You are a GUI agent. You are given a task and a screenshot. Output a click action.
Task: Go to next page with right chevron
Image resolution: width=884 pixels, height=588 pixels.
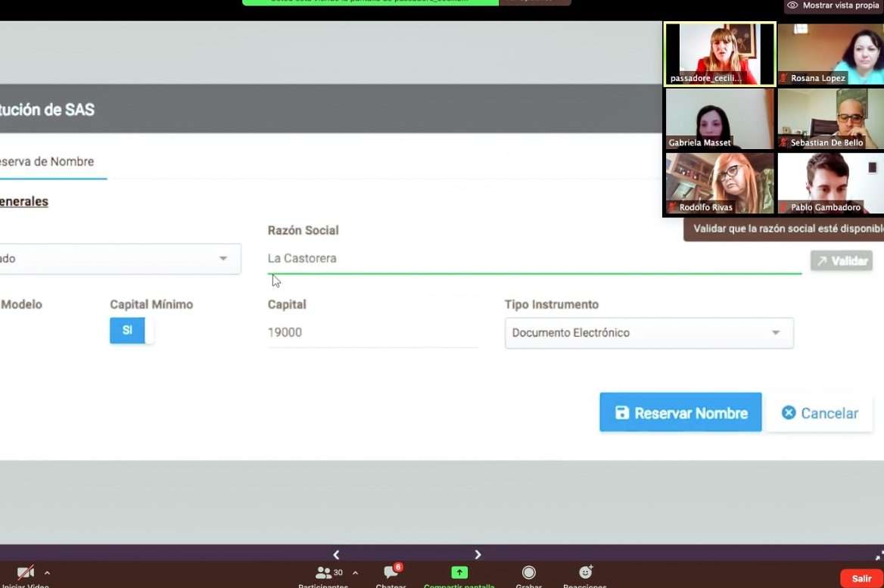point(478,555)
